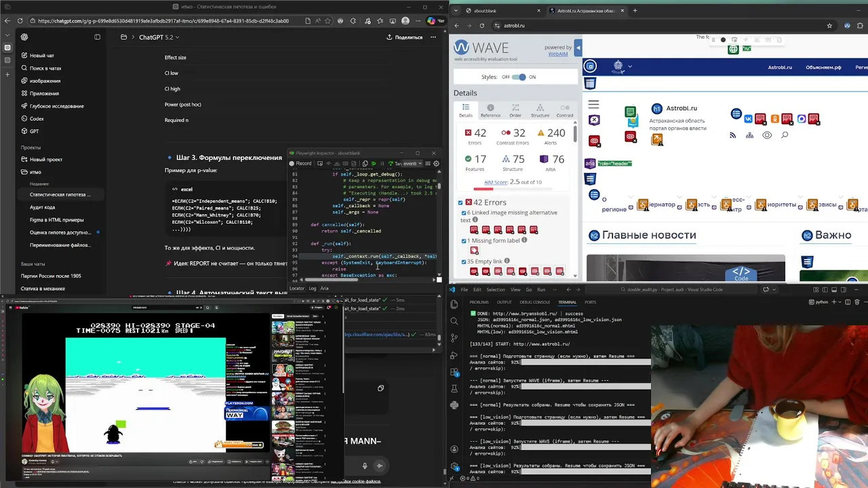
Task: Switch to the Aria tab in Playwright Inspector
Action: coord(324,288)
